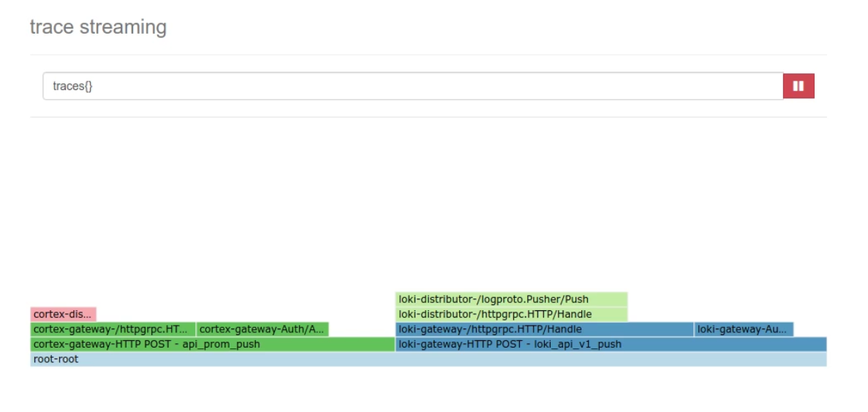The width and height of the screenshot is (868, 412).
Task: Select the pink cortex-dis... span
Action: 63,315
